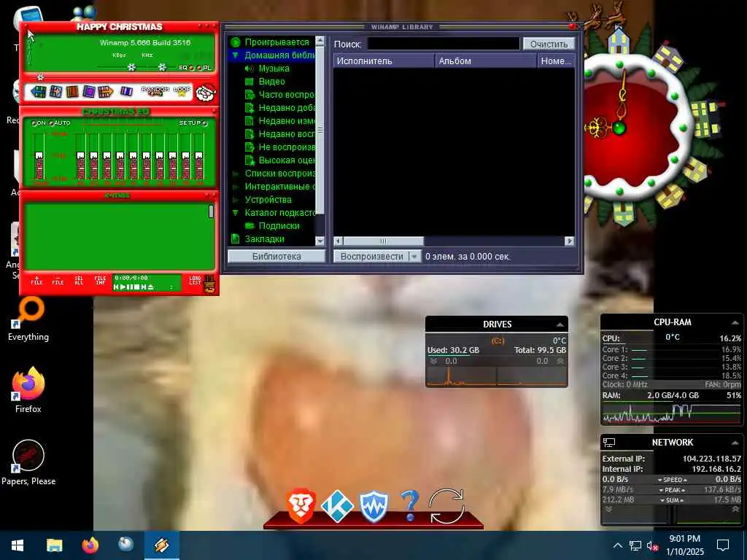Screen dimensions: 747x560
Task: Skip to next track using the right-arrow gift
Action: click(105, 91)
